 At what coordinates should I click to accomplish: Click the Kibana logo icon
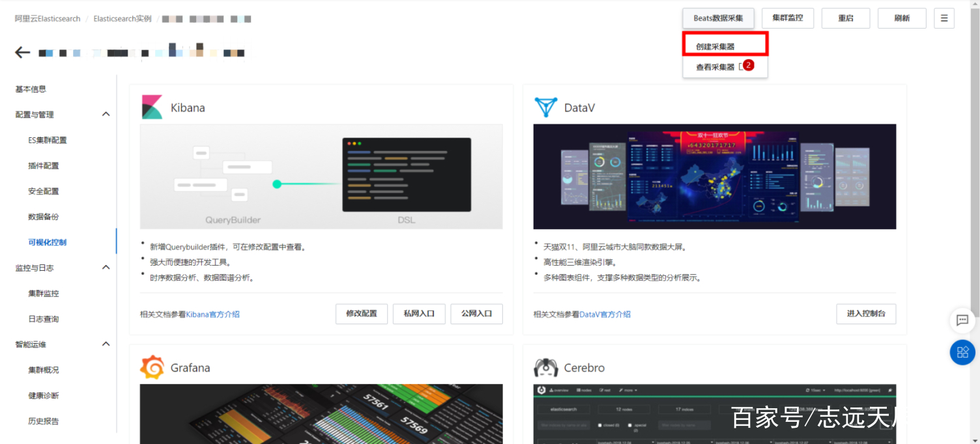152,107
